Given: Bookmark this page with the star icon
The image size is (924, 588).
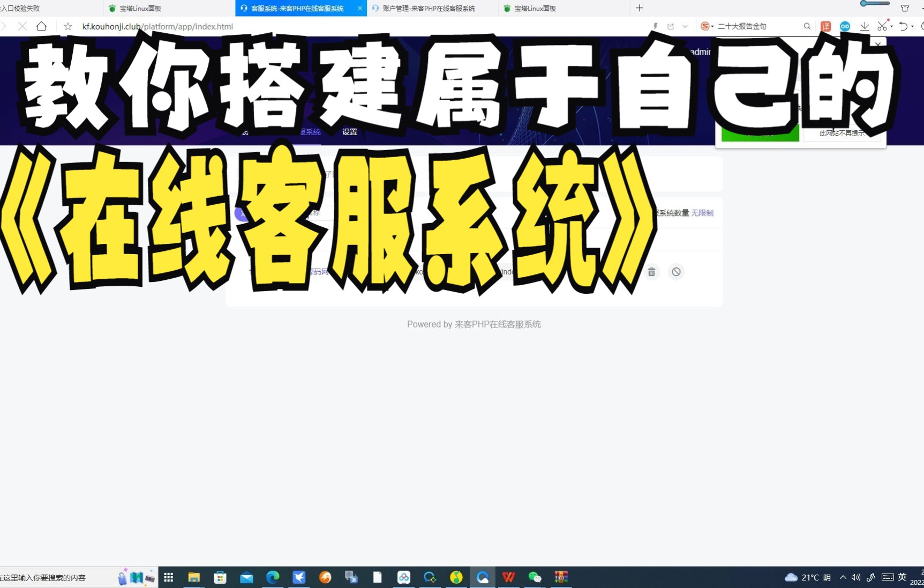Looking at the screenshot, I should click(x=68, y=26).
